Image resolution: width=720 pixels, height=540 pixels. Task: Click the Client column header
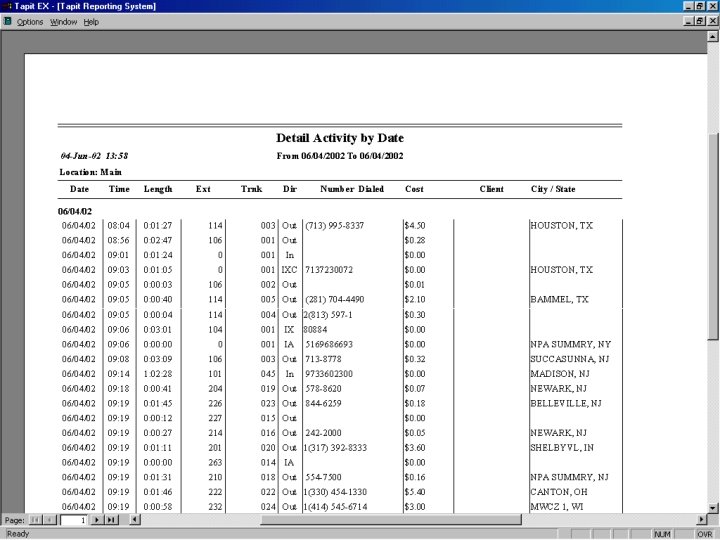tap(491, 189)
